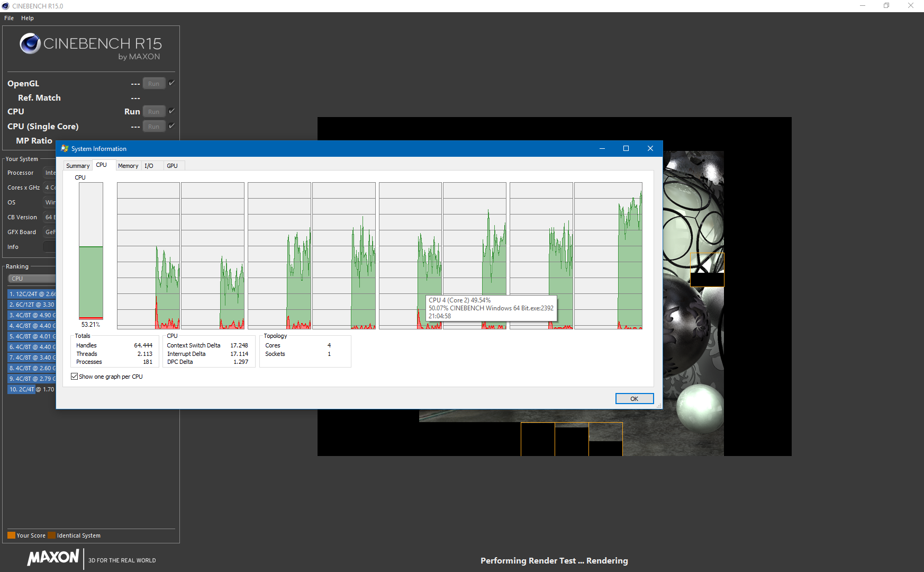Viewport: 924px width, 572px height.
Task: Switch to the GPU tab
Action: click(173, 166)
